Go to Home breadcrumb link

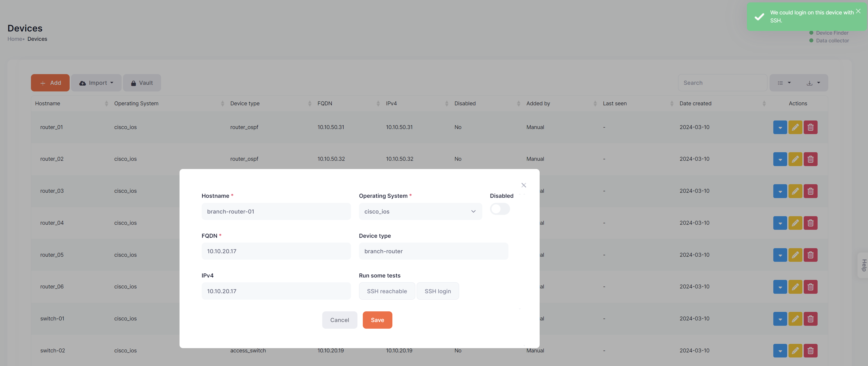point(15,39)
